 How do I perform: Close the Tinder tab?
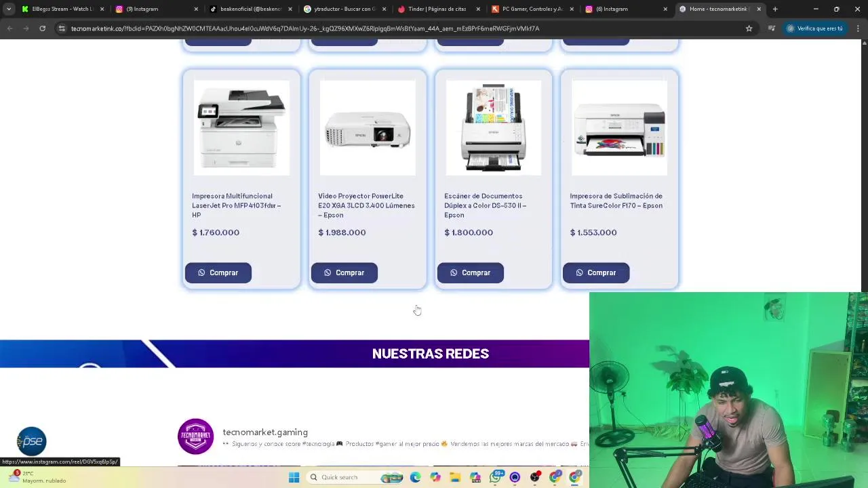point(478,9)
